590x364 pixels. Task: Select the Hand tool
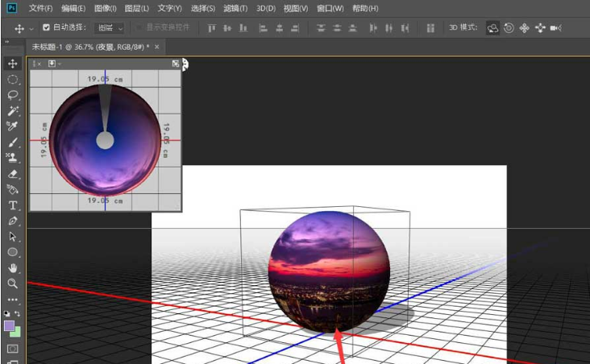(13, 267)
